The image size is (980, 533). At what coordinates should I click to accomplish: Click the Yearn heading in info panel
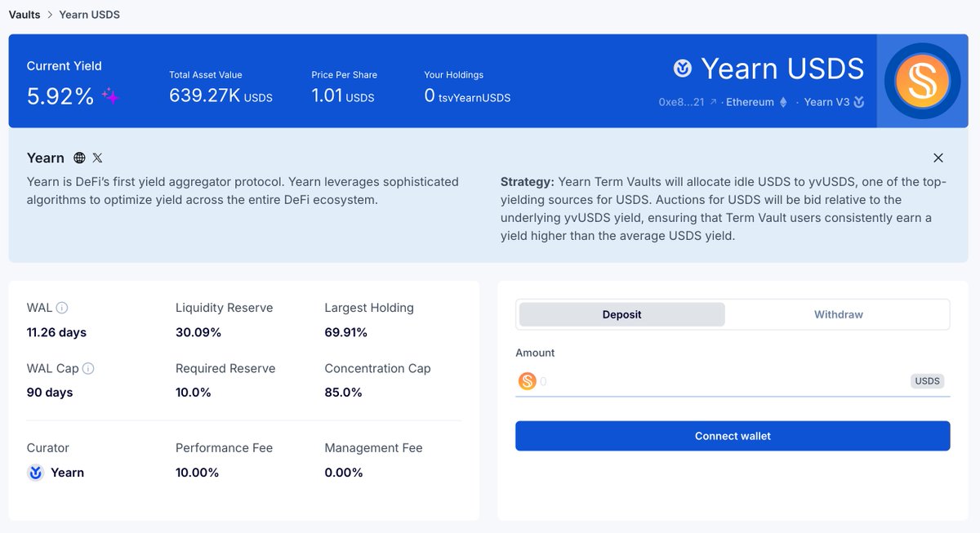(46, 158)
